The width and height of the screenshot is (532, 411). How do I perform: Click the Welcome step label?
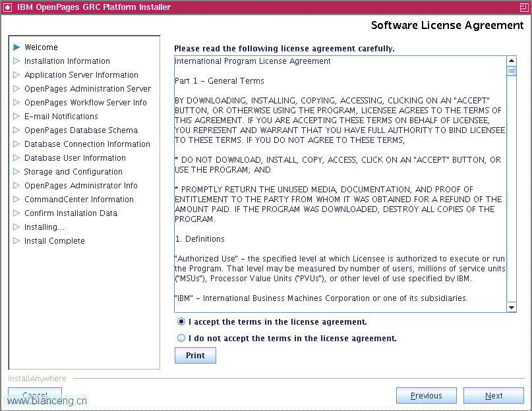click(x=41, y=47)
